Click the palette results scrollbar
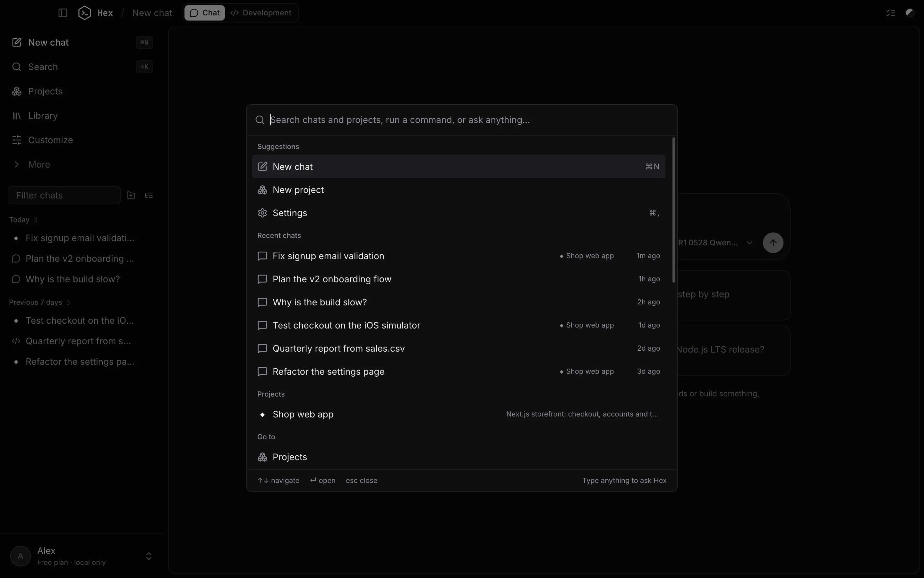The image size is (924, 578). (x=673, y=210)
